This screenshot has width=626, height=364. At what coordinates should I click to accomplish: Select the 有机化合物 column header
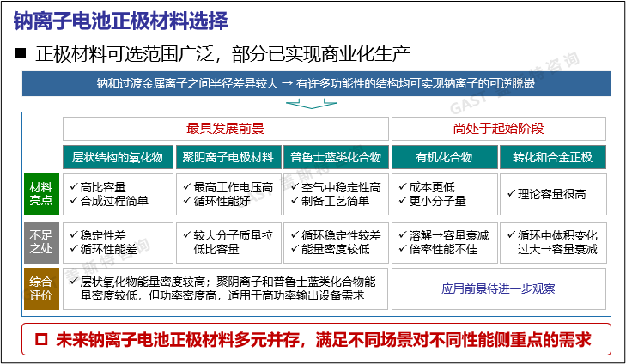[x=443, y=157]
